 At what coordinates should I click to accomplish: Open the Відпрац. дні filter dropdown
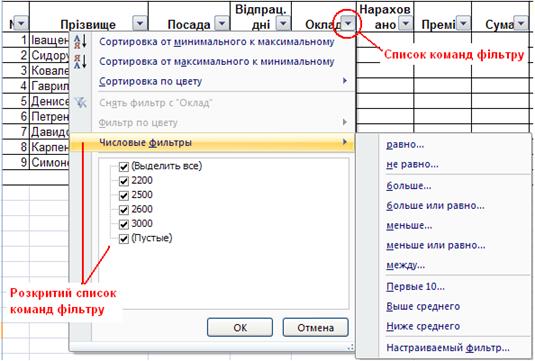coord(283,24)
